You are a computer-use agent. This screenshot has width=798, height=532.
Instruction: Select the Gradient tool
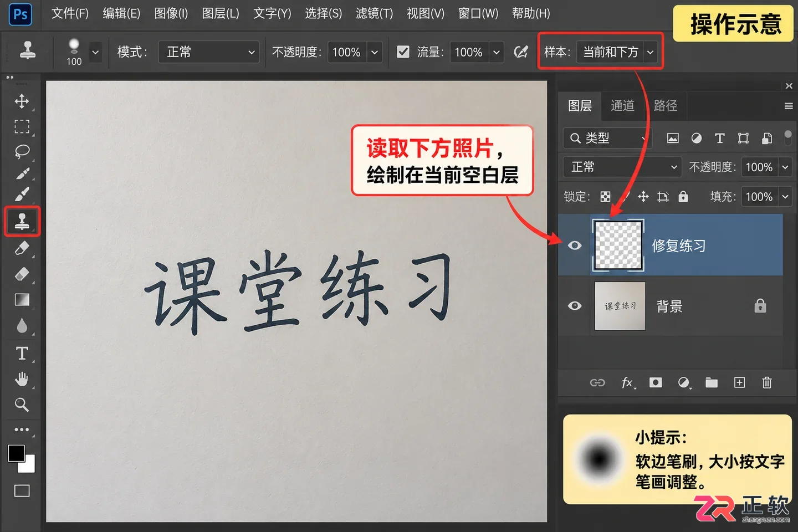(22, 300)
